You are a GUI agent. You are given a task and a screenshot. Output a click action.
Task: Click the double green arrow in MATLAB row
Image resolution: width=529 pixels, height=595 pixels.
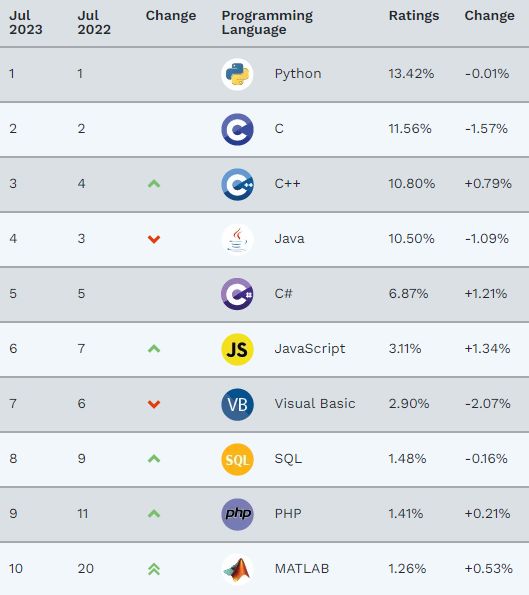coord(154,569)
